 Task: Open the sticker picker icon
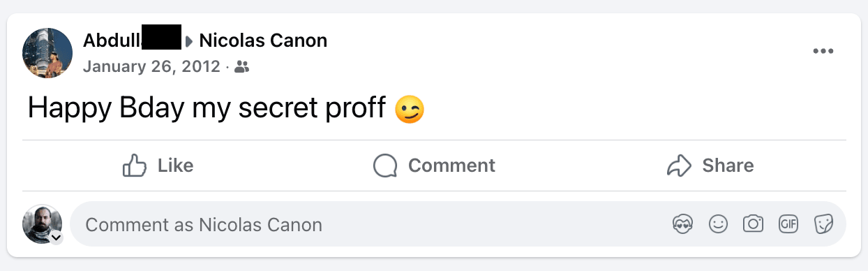[x=823, y=224]
